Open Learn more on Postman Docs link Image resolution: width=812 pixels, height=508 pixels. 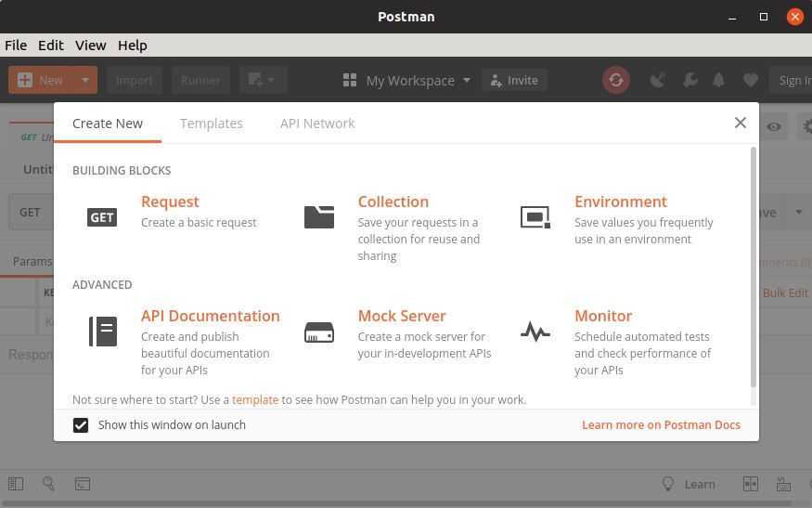(661, 425)
